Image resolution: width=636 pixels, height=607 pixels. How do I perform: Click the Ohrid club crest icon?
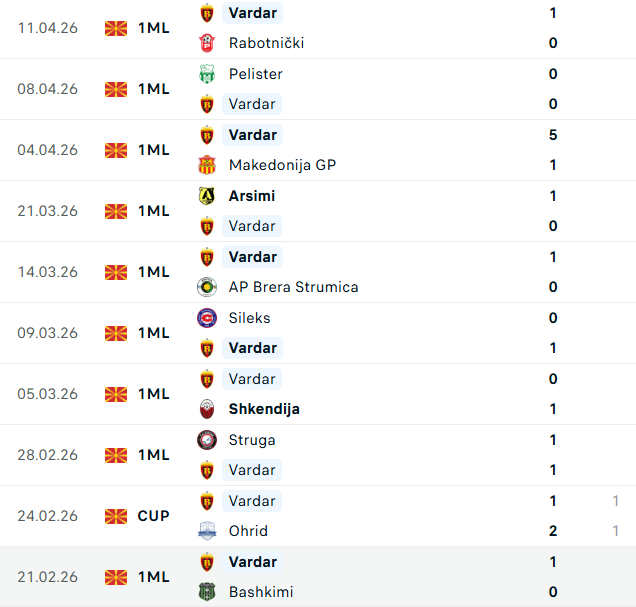point(207,531)
